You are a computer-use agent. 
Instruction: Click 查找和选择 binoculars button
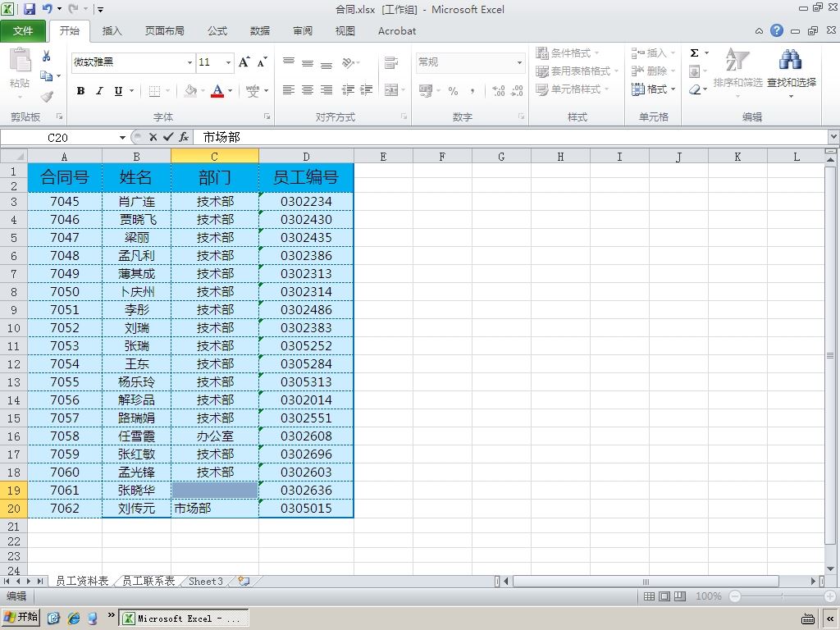[792, 73]
